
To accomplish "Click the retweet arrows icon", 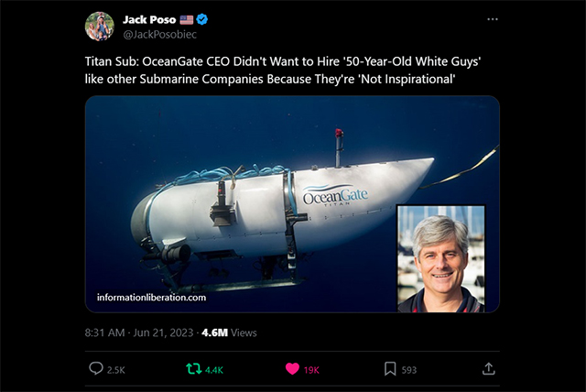I will [x=193, y=369].
